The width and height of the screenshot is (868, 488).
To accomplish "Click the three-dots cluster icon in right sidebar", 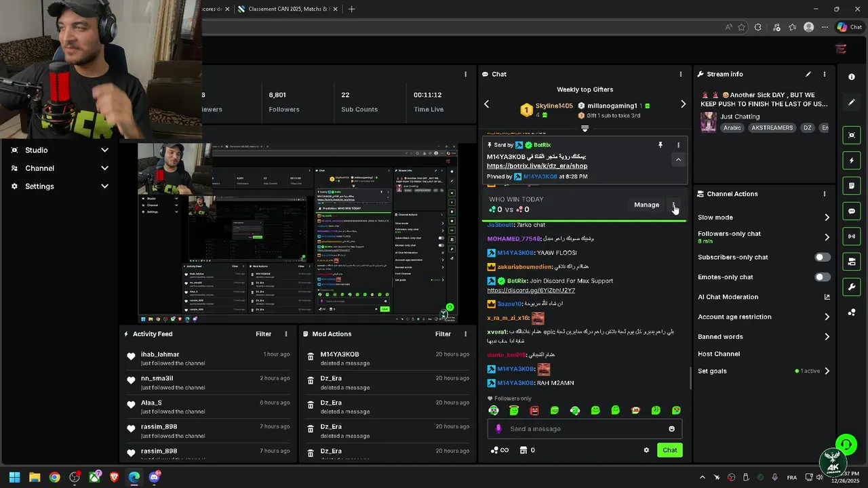I will (x=852, y=312).
